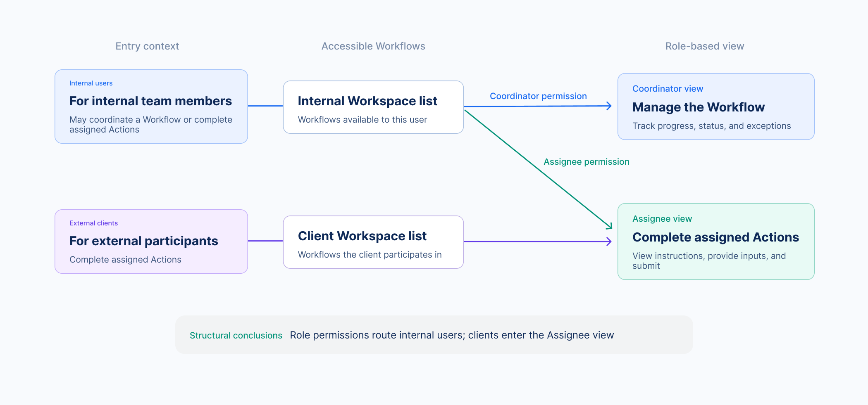Select the 'Client Workspace list' title
This screenshot has height=405, width=868.
(x=362, y=236)
